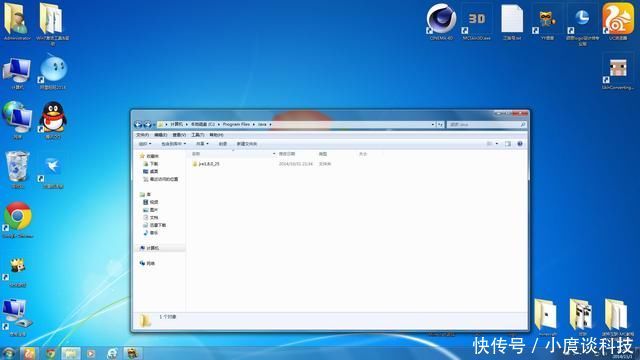
Task: Open the 名称 column filter dropdown arrow
Action: pyautogui.click(x=274, y=154)
